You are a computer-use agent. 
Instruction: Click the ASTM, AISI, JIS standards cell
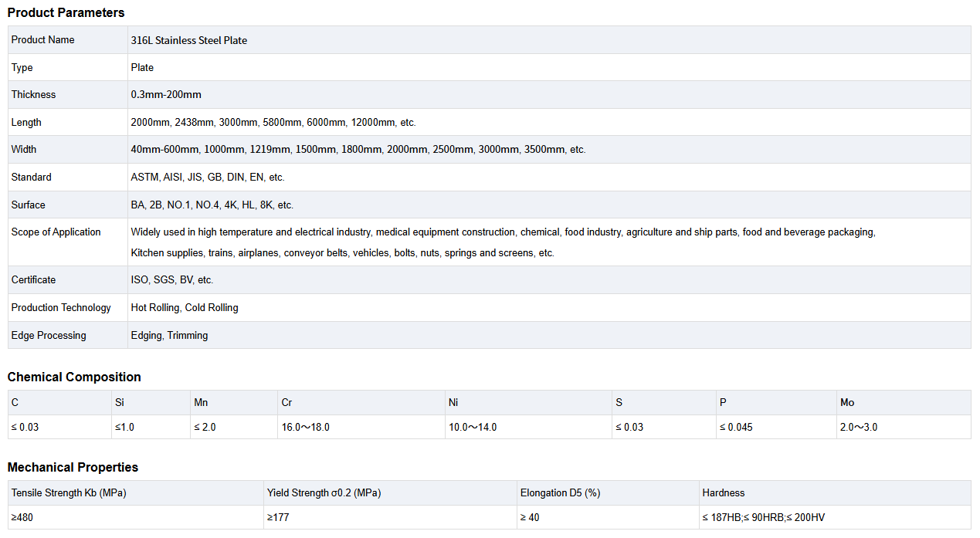click(x=208, y=178)
